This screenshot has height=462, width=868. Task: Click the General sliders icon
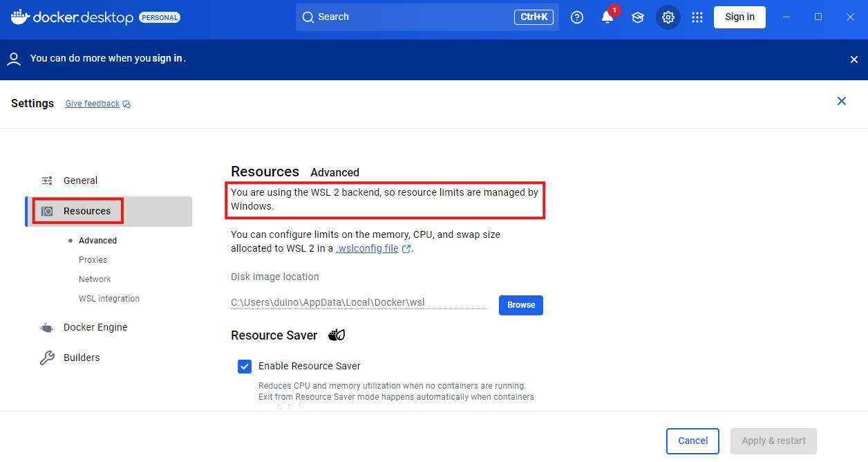click(x=47, y=181)
